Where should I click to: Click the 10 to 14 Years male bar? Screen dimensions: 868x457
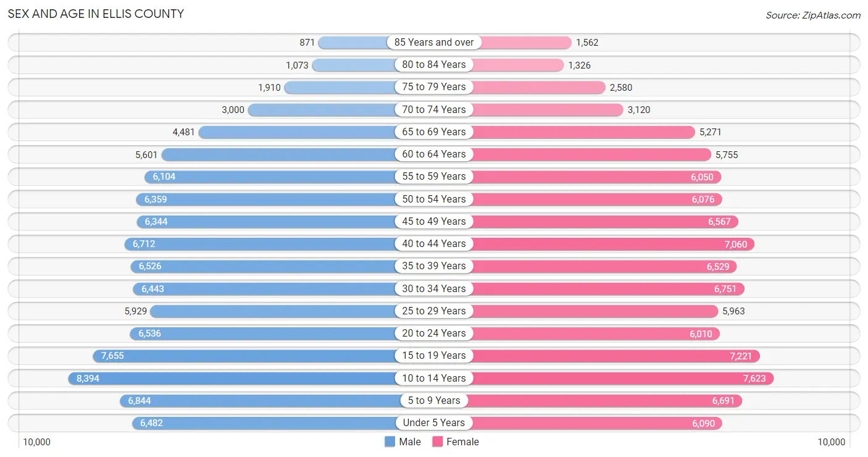(234, 378)
